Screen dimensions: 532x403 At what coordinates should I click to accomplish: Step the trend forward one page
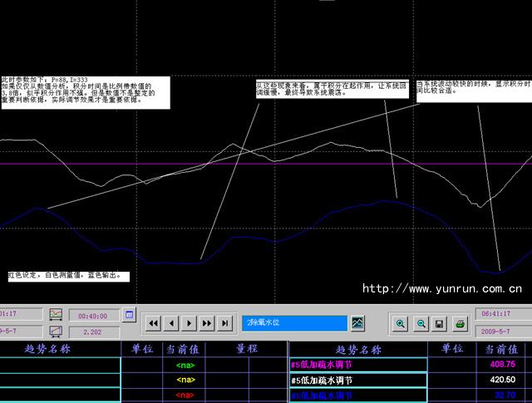(x=190, y=323)
